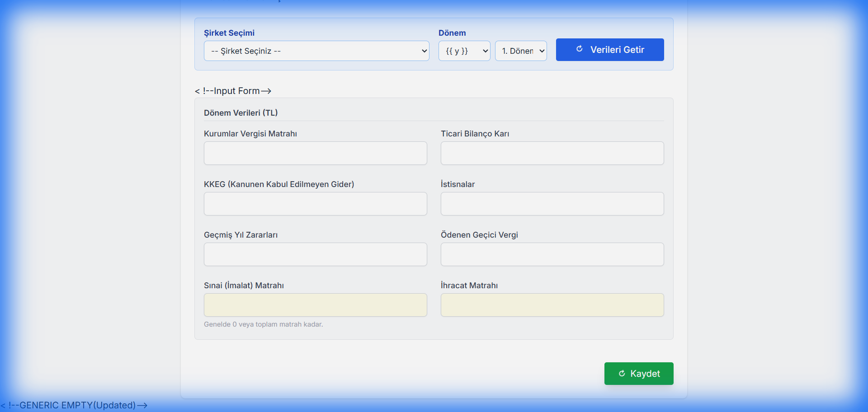This screenshot has height=412, width=868.
Task: Focus the Kurumlar Vergisi Matrahı input
Action: point(315,153)
